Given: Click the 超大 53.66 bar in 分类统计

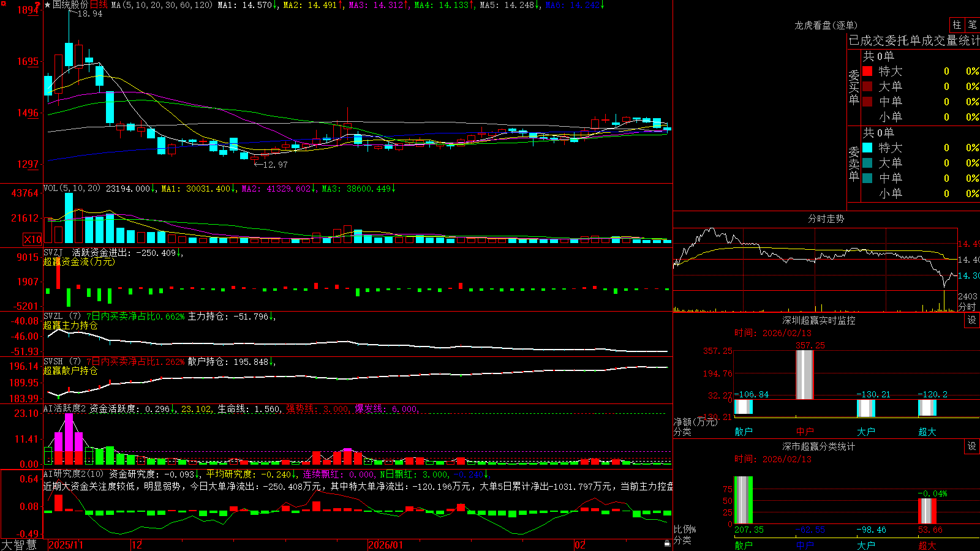Looking at the screenshot, I should pyautogui.click(x=927, y=511).
